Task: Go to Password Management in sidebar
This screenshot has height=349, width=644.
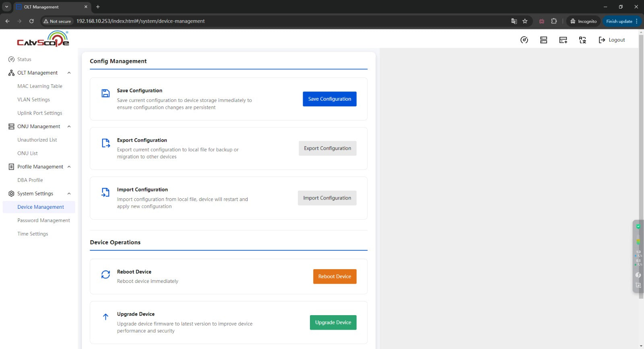Action: pos(43,220)
